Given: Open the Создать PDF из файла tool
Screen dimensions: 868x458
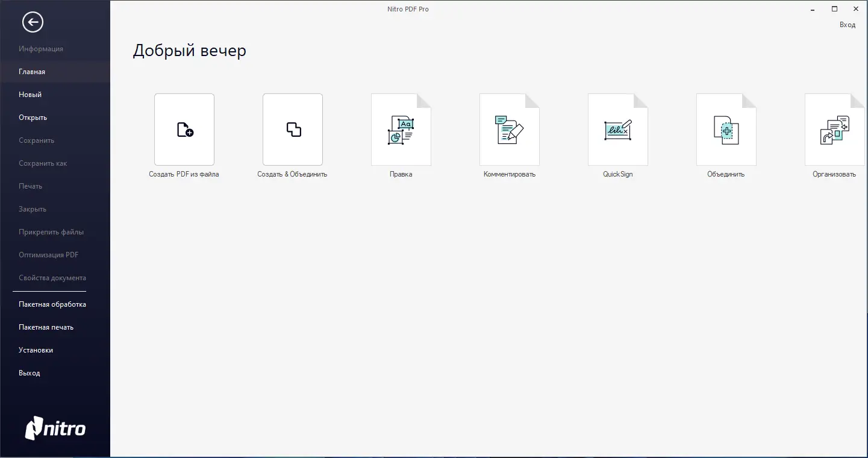Looking at the screenshot, I should pyautogui.click(x=184, y=130).
